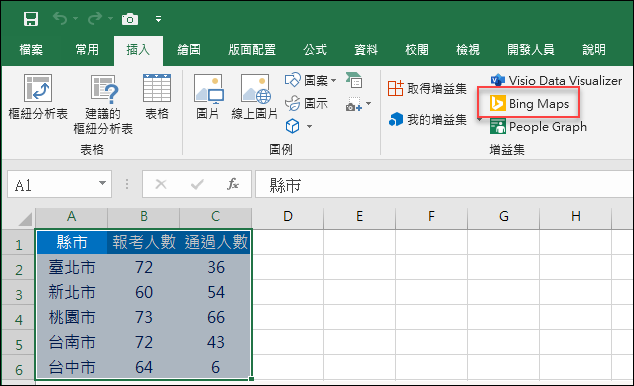Screen dimensions: 634x386
Task: Open the Customize Quick Access Toolbar dropdown
Action: [158, 19]
